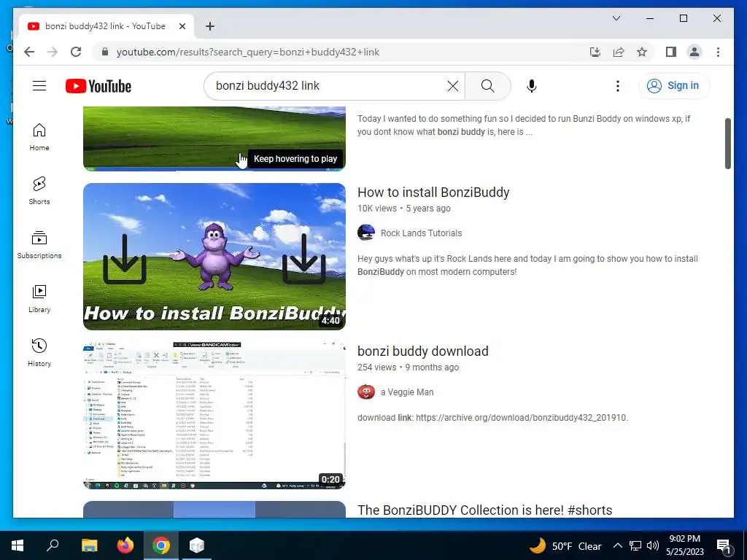Screen dimensions: 747x560
Task: Open File Explorer from the taskbar
Action: point(90,545)
